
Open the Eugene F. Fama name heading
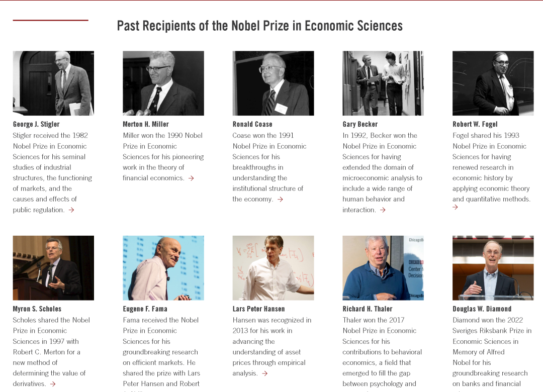145,309
